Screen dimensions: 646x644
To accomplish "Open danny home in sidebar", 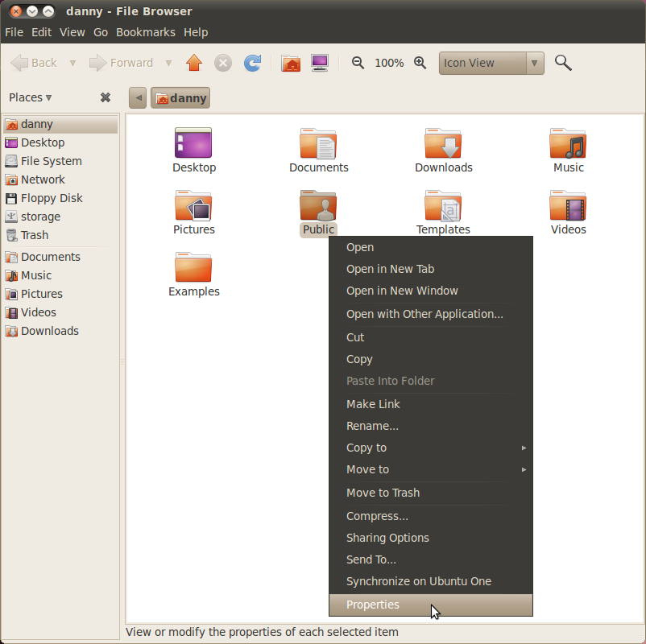I will (60, 124).
